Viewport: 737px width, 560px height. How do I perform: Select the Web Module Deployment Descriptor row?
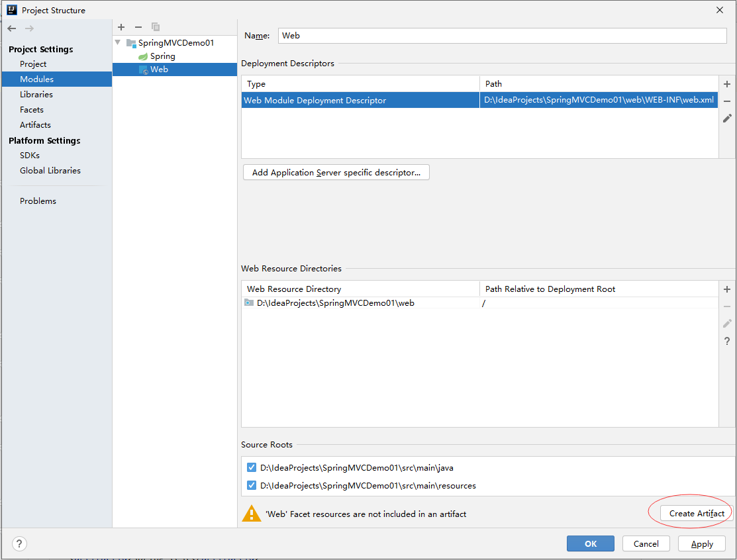(x=360, y=101)
